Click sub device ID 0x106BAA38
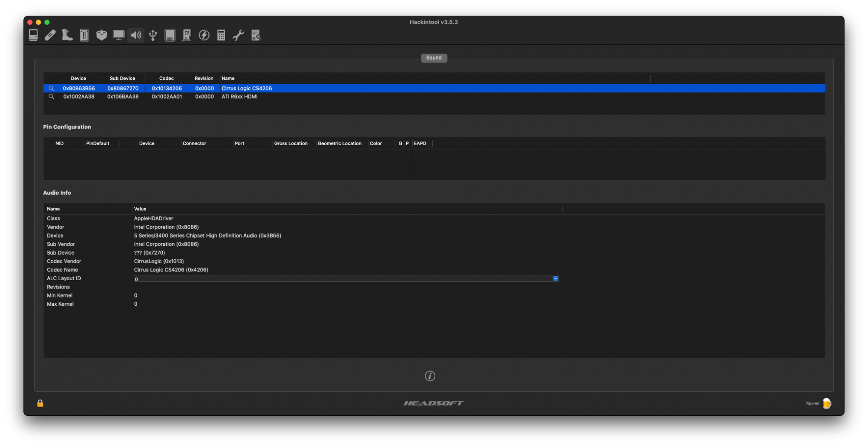 click(x=123, y=96)
